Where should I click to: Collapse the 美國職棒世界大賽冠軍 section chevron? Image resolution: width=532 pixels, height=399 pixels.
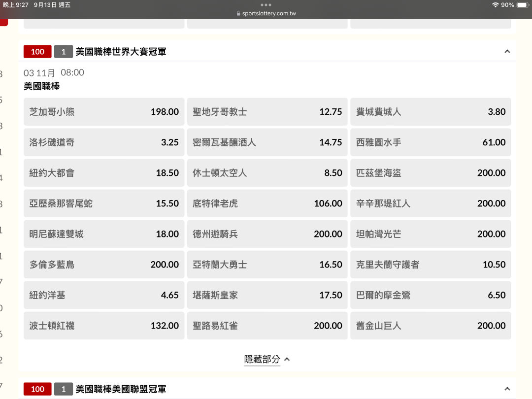(507, 52)
